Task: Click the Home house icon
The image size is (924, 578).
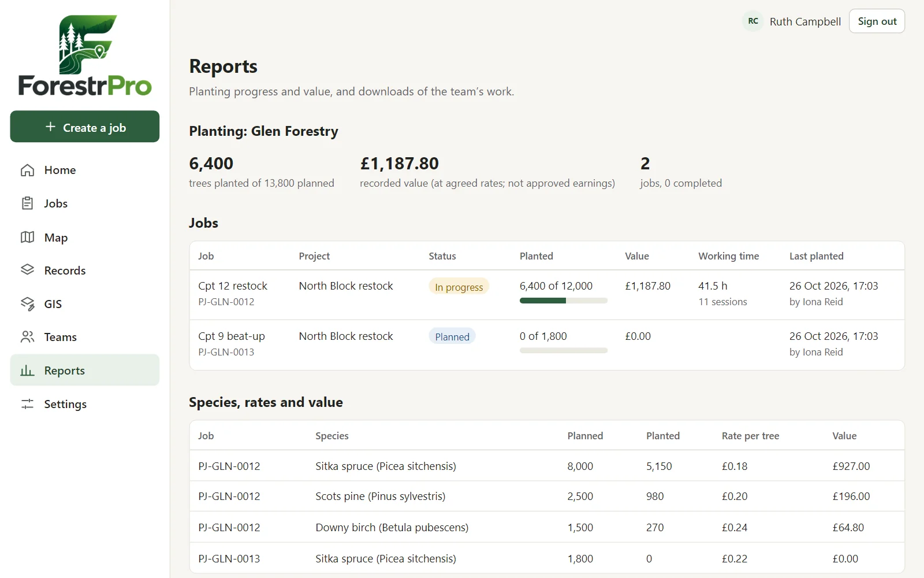Action: tap(27, 170)
